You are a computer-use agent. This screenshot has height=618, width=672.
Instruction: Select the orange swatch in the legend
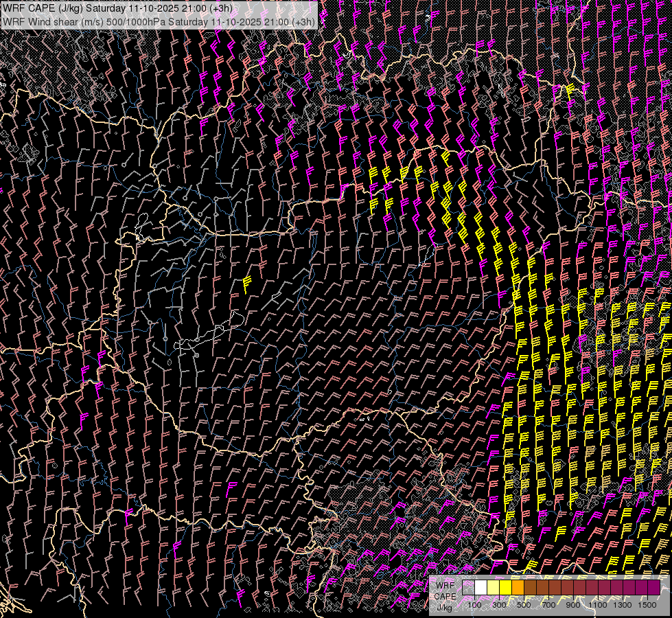click(x=518, y=587)
